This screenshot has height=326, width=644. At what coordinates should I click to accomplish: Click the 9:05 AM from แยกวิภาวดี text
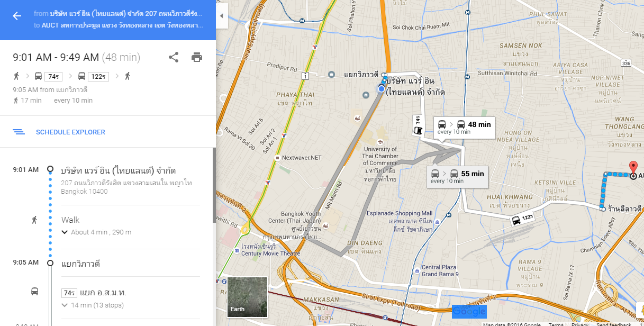[x=50, y=90]
